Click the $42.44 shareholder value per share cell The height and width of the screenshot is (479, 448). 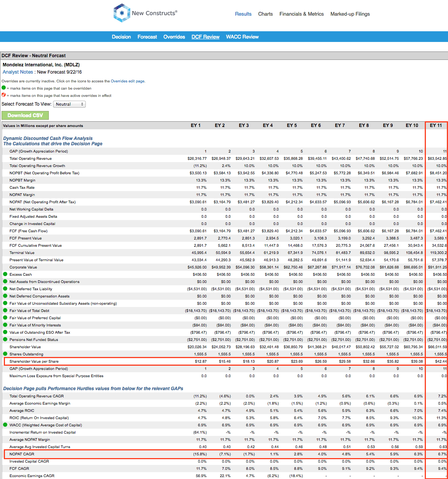440,362
